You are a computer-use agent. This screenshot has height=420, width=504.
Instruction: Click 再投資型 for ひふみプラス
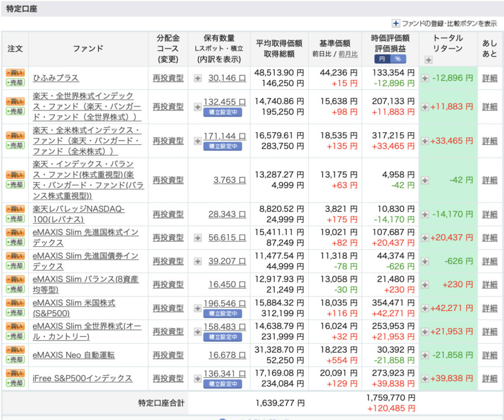[x=168, y=78]
